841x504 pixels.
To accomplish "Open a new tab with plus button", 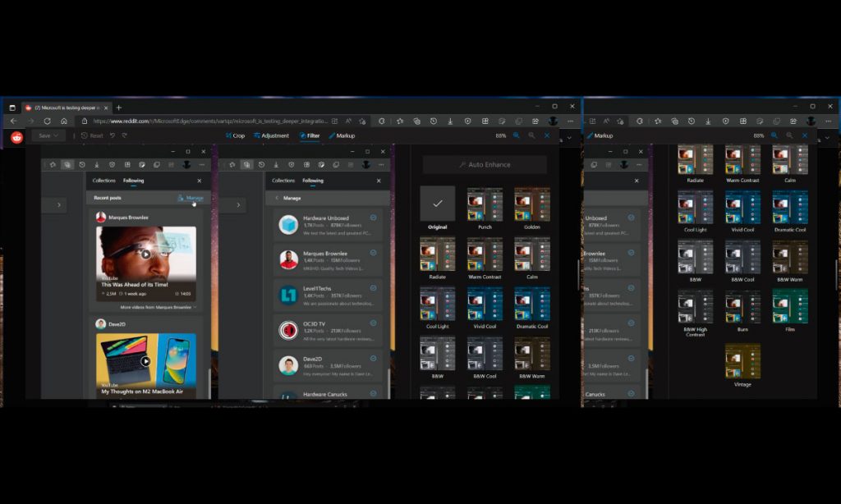I will (x=119, y=108).
